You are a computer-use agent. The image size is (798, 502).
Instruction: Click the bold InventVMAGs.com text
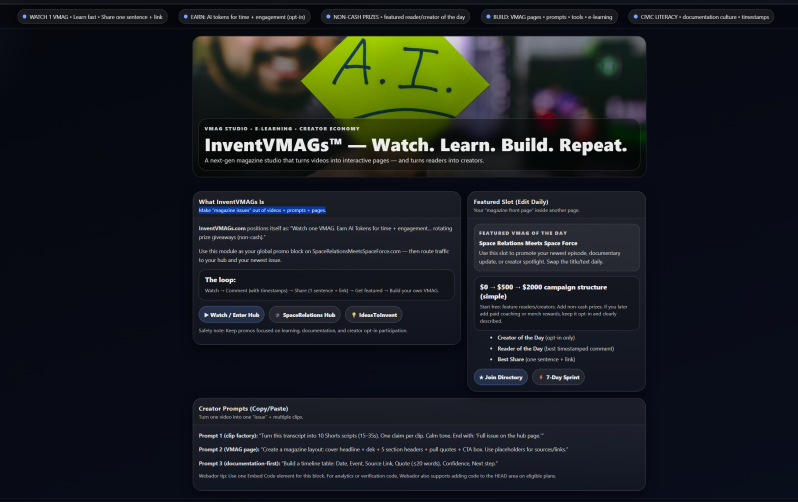(x=222, y=229)
